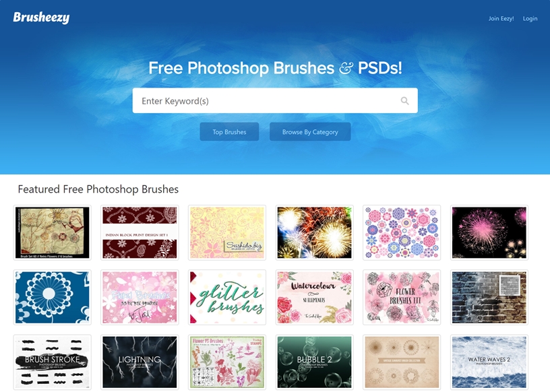Open the Brush Stroke brushes thumbnail
Image resolution: width=550 pixels, height=392 pixels.
53,362
